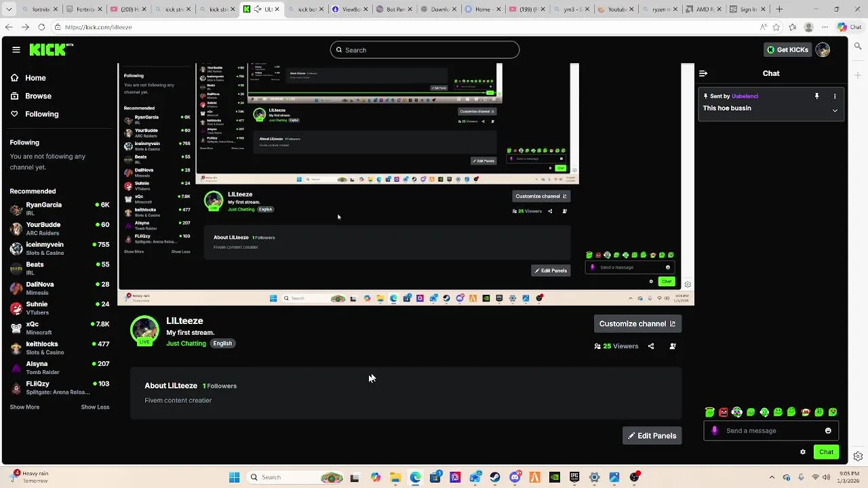Open chat settings gear icon

[803, 452]
